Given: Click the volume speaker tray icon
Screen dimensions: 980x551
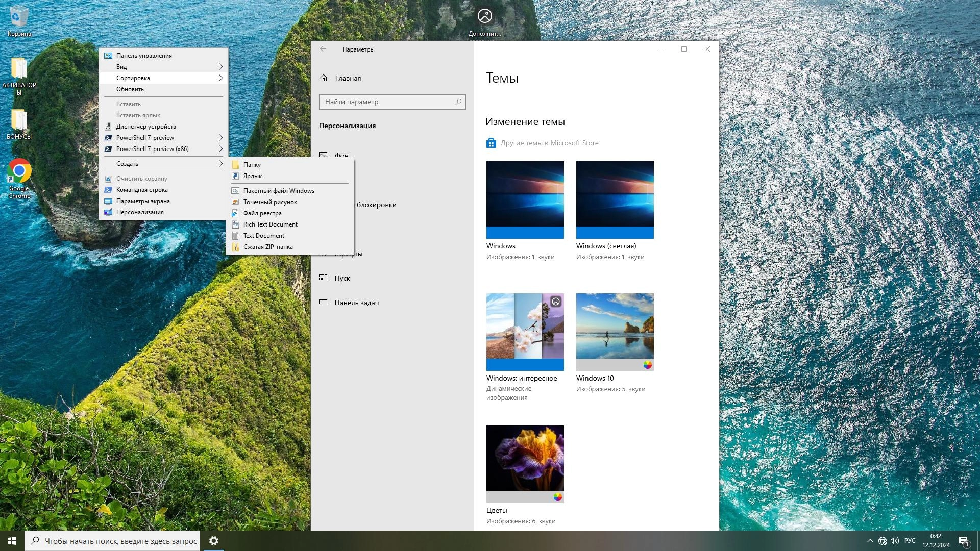Looking at the screenshot, I should click(894, 541).
